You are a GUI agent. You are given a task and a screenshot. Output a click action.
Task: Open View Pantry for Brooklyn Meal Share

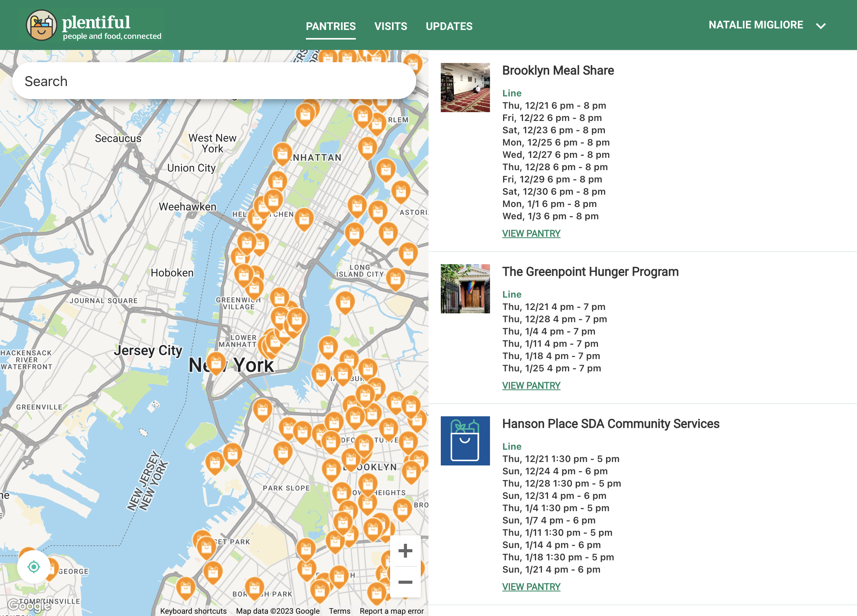point(531,233)
